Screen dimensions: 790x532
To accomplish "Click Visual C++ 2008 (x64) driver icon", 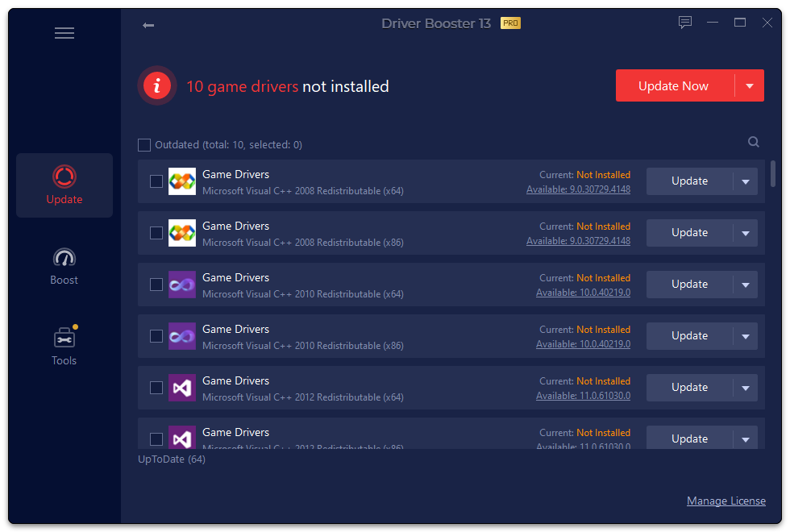I will [x=182, y=181].
